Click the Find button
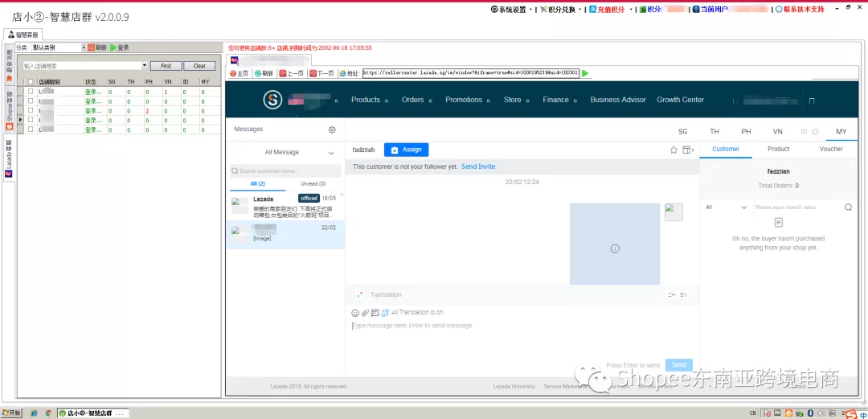 166,66
